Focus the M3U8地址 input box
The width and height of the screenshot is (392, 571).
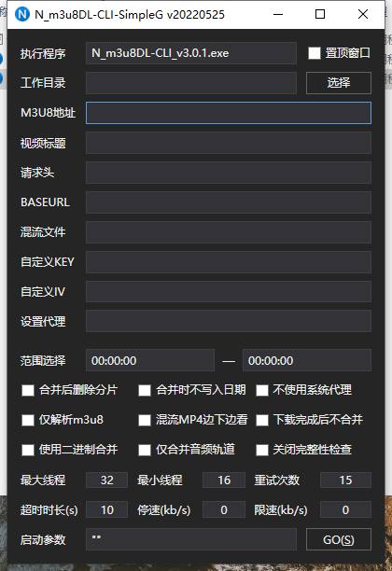pos(229,113)
